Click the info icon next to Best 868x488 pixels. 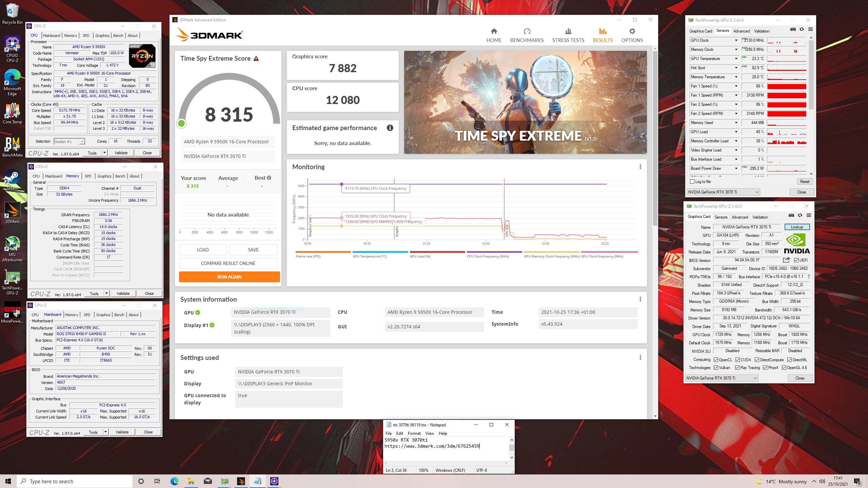coord(269,178)
